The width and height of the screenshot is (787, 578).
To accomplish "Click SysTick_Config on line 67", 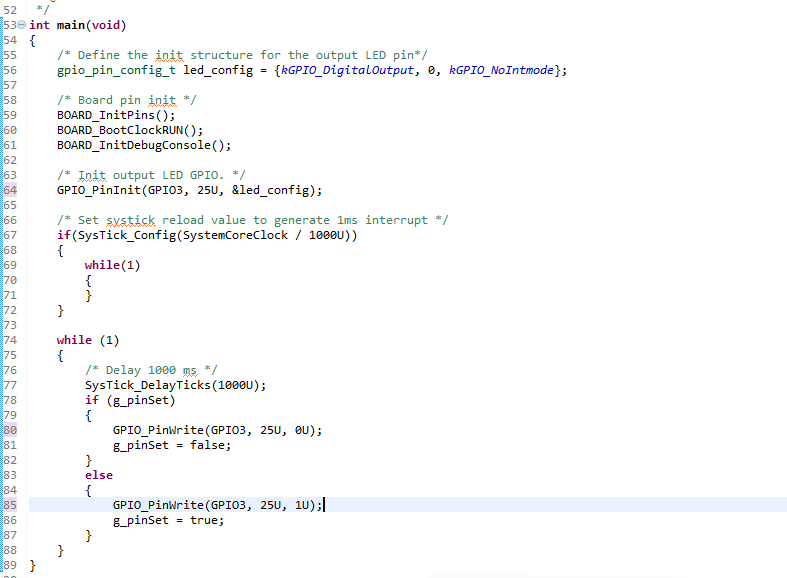I will point(126,235).
